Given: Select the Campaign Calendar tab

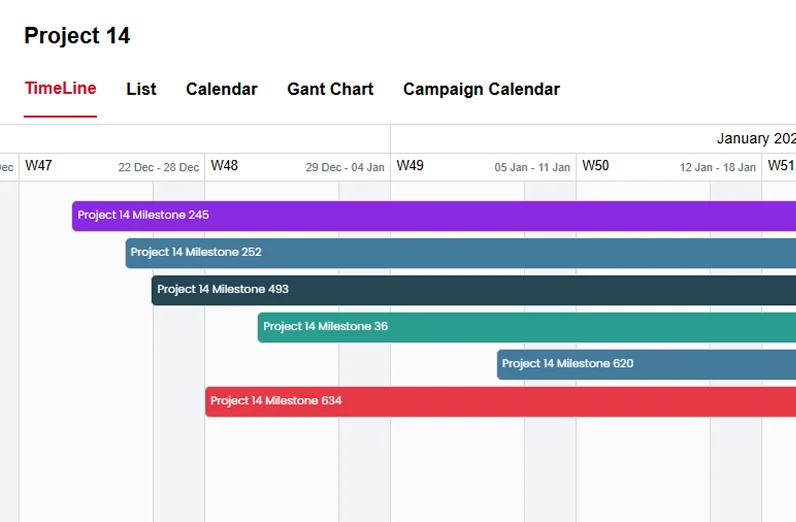Looking at the screenshot, I should [x=481, y=89].
